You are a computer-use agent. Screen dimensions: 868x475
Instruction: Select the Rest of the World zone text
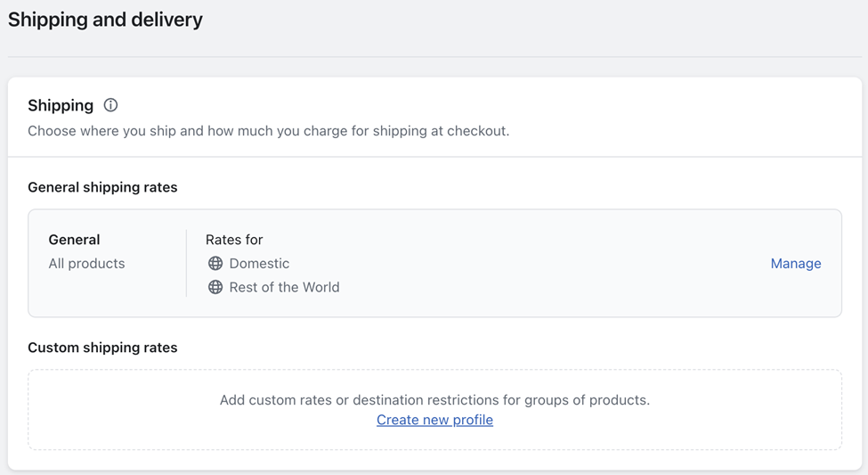click(x=284, y=287)
